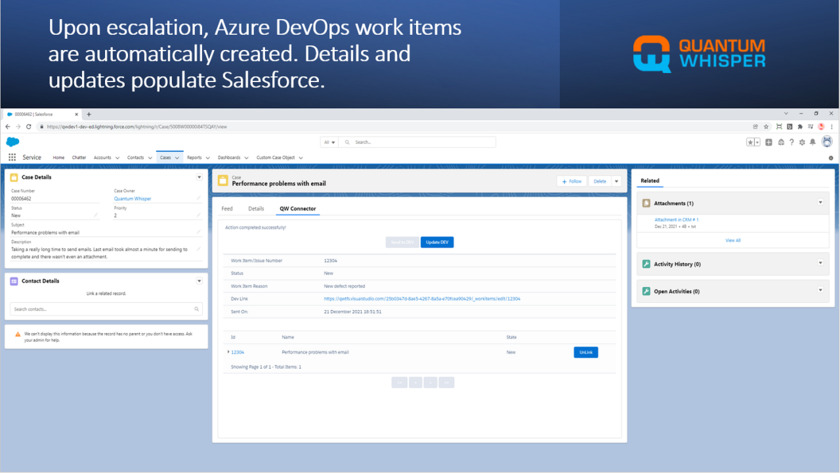Image resolution: width=840 pixels, height=473 pixels.
Task: Open the Global Actions plus icon
Action: click(x=769, y=142)
